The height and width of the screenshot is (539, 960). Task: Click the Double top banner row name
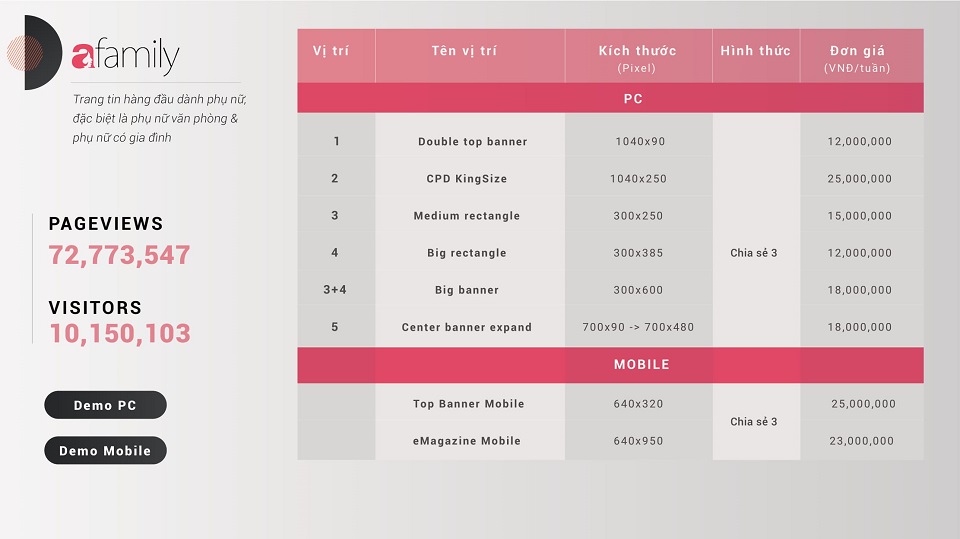(472, 142)
